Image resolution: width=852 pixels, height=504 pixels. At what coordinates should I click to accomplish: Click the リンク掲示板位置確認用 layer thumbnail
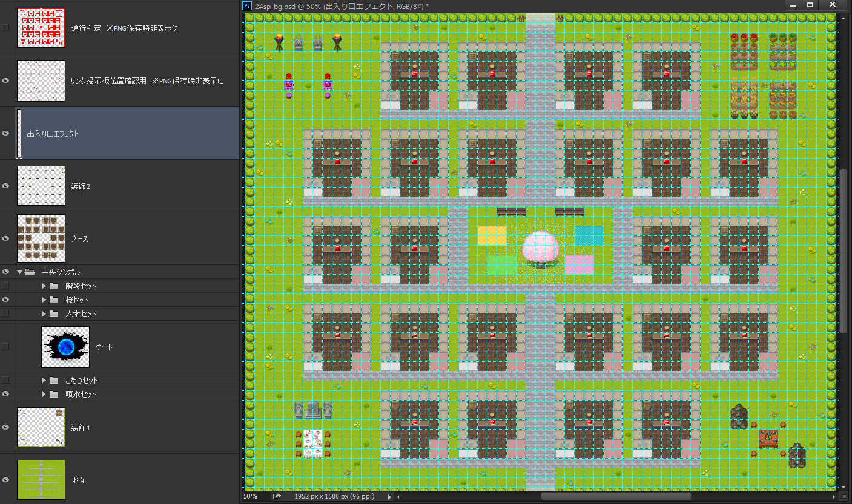(41, 80)
